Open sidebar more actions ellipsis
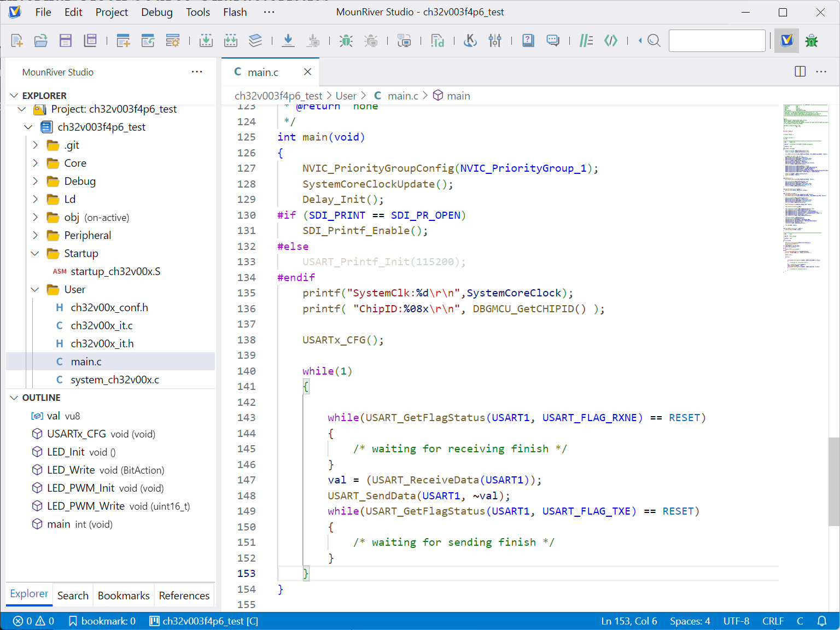The width and height of the screenshot is (840, 630). pos(197,72)
